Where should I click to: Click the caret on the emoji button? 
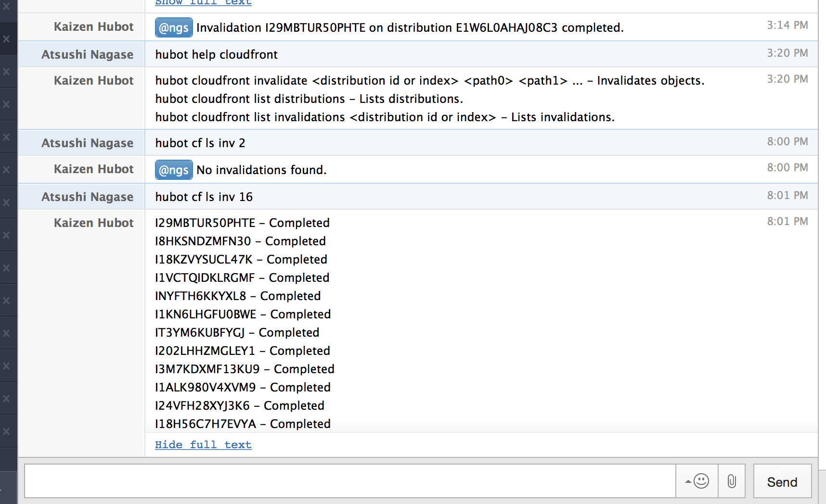tap(689, 481)
